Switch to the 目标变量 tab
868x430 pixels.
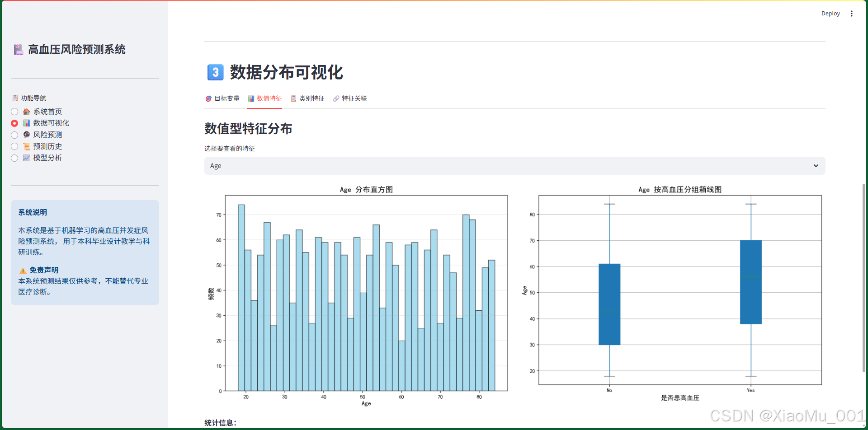tap(222, 98)
